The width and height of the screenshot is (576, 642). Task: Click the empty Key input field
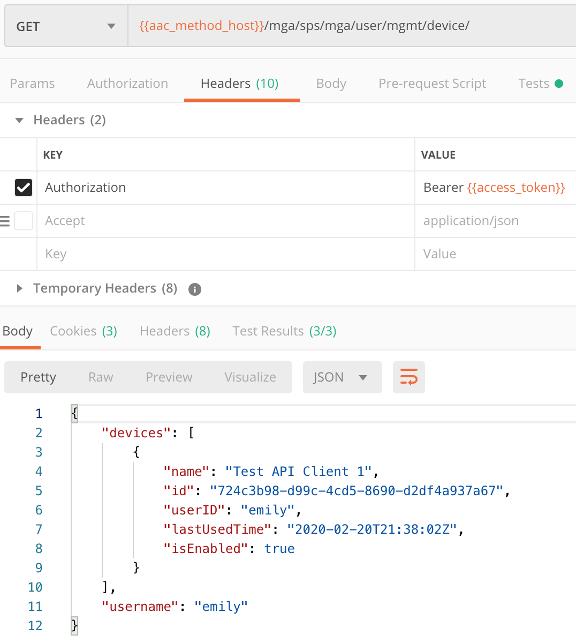pyautogui.click(x=225, y=254)
